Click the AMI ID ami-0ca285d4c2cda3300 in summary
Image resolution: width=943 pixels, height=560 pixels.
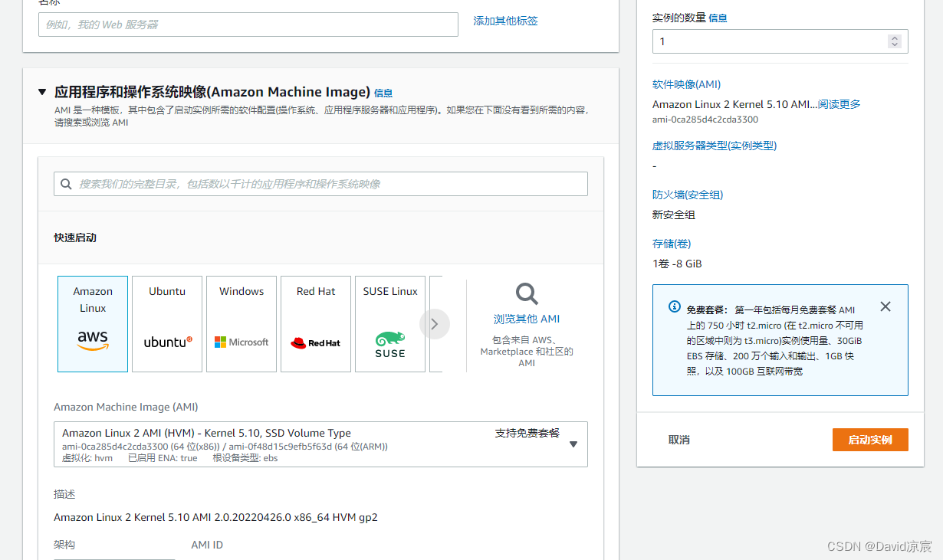coord(705,120)
